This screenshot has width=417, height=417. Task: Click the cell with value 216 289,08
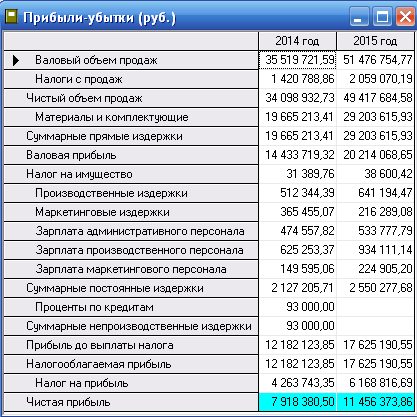click(375, 212)
